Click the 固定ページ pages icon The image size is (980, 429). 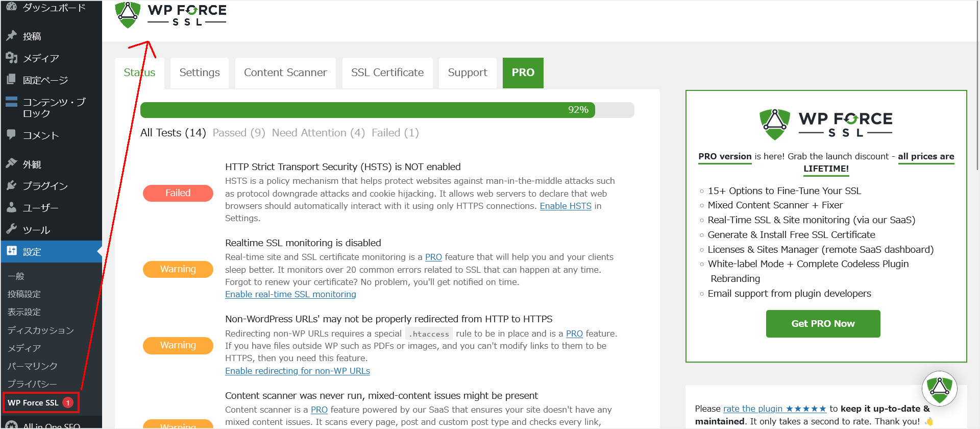point(11,80)
